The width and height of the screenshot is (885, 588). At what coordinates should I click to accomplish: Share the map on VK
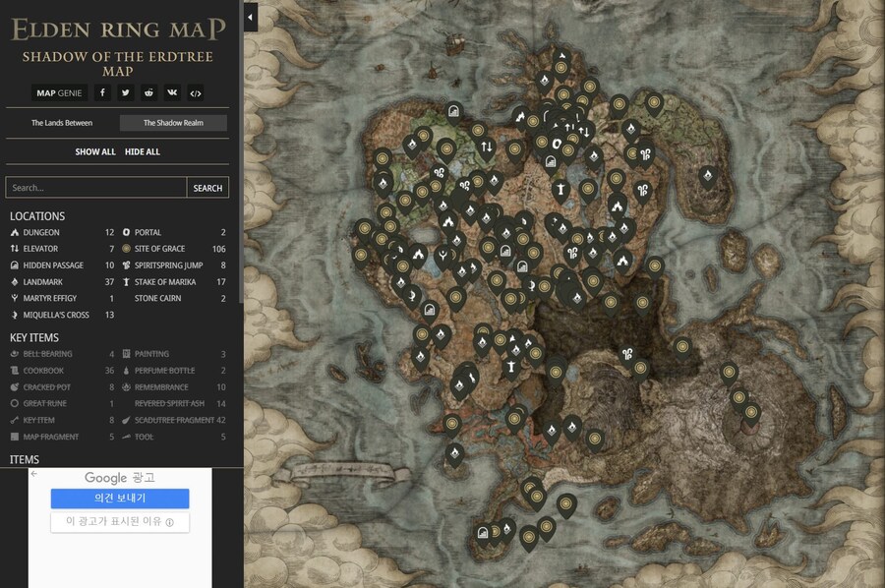172,93
